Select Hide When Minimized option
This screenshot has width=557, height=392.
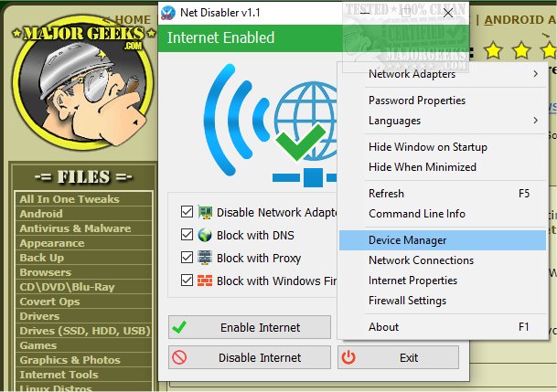tap(443, 166)
